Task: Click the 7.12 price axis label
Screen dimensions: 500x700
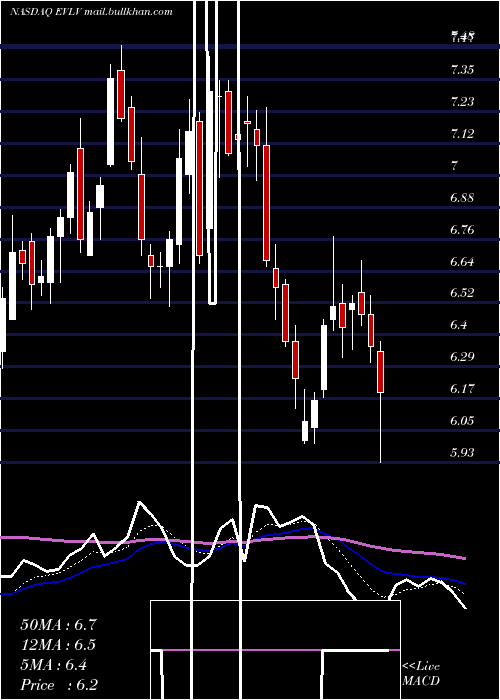Action: pos(462,133)
